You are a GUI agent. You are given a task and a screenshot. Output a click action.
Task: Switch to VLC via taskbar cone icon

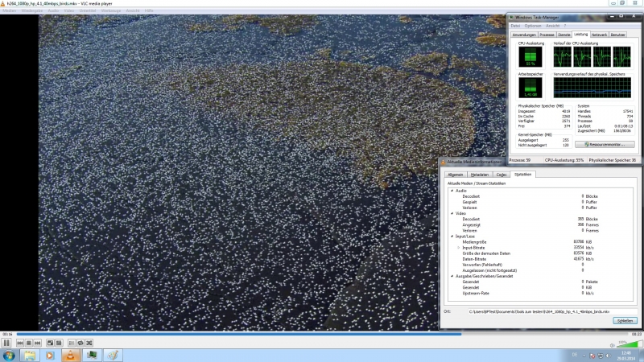point(71,356)
